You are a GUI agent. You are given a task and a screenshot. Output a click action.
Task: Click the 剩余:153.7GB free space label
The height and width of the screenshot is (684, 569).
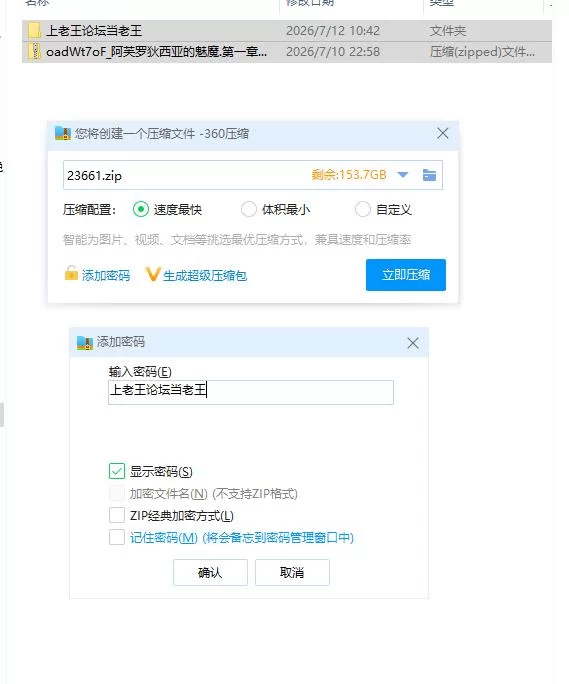point(349,175)
